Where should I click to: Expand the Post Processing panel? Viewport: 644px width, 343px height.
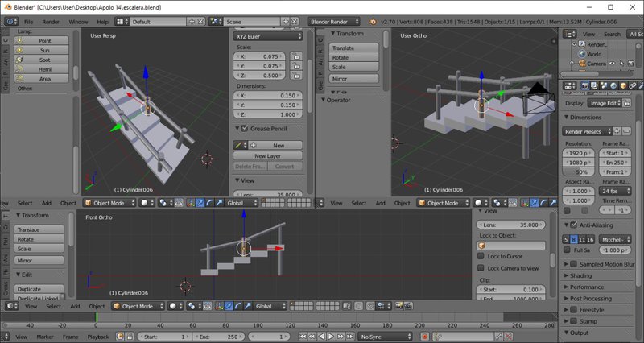pos(592,298)
